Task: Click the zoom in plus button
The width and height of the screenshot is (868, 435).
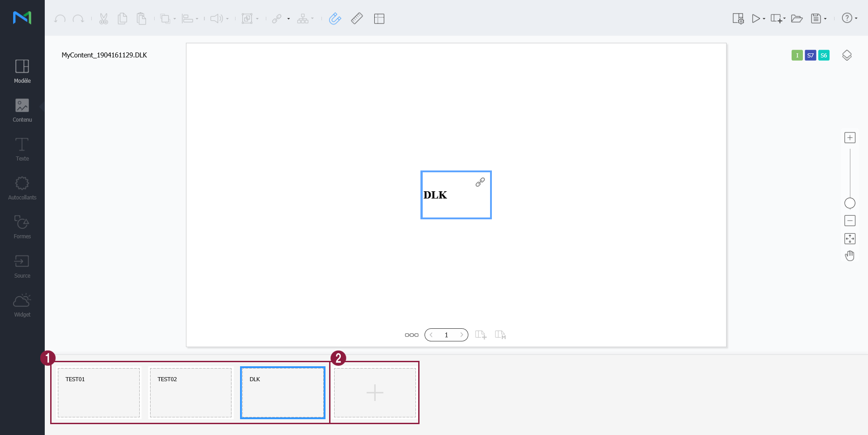Action: (849, 138)
